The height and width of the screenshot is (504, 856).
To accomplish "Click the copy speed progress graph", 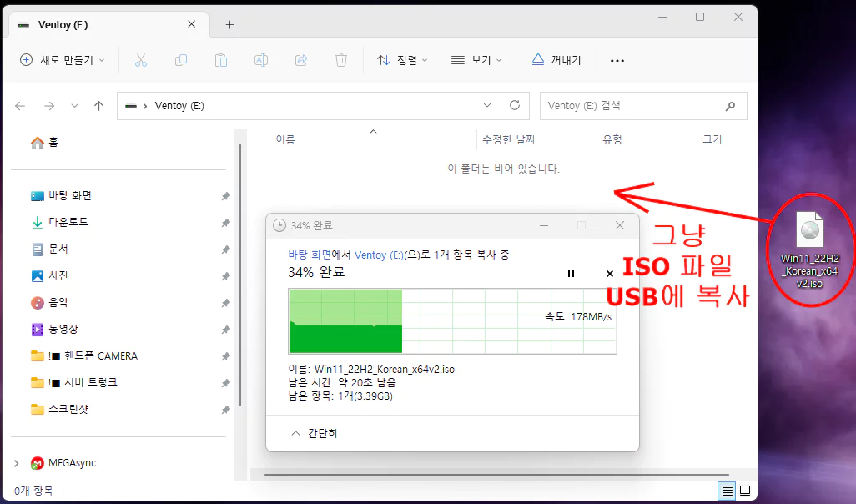I will 452,321.
